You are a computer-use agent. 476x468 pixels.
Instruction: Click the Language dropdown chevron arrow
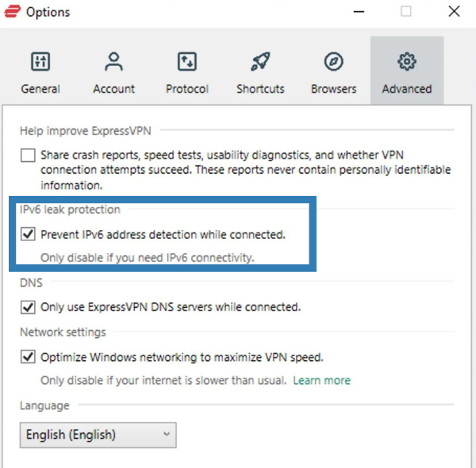[x=166, y=435]
